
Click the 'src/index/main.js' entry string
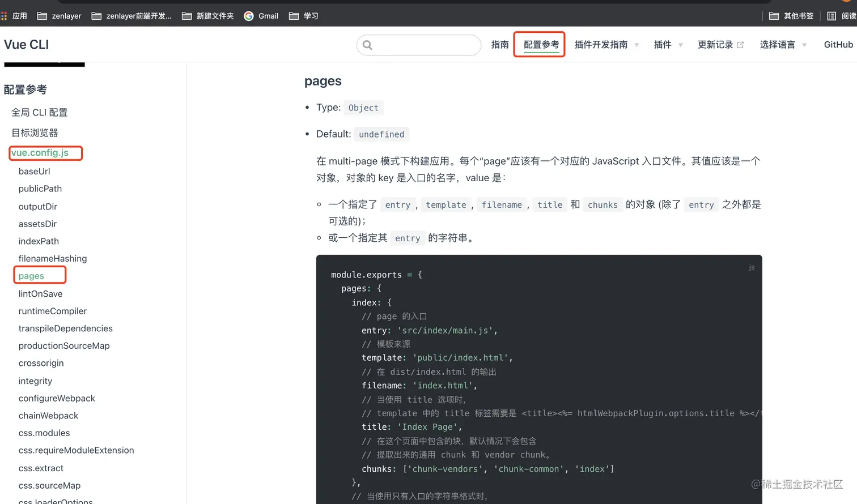pos(445,331)
